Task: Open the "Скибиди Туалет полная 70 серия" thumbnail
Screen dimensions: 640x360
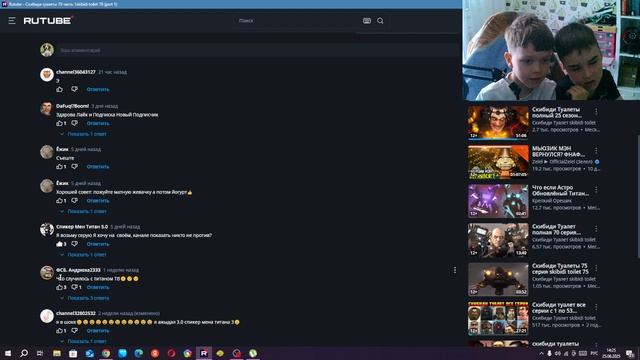Action: pos(498,240)
